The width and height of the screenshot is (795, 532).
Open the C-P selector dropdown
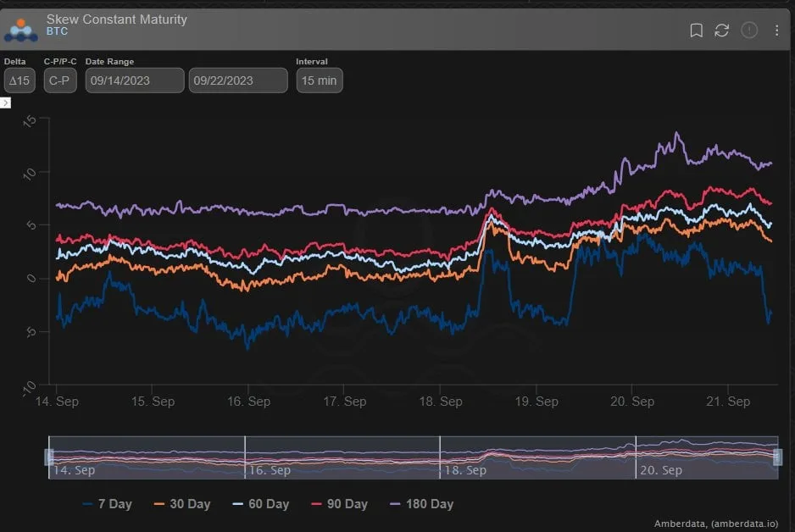click(60, 80)
